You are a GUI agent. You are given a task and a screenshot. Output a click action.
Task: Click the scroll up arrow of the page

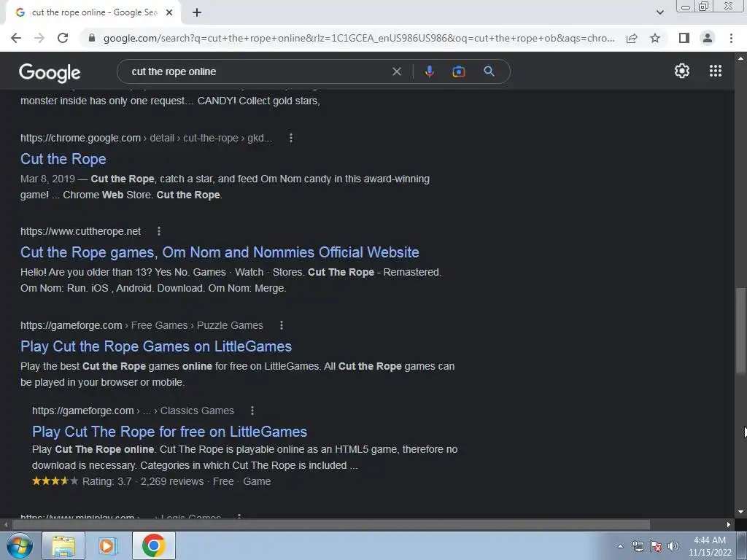pos(740,58)
